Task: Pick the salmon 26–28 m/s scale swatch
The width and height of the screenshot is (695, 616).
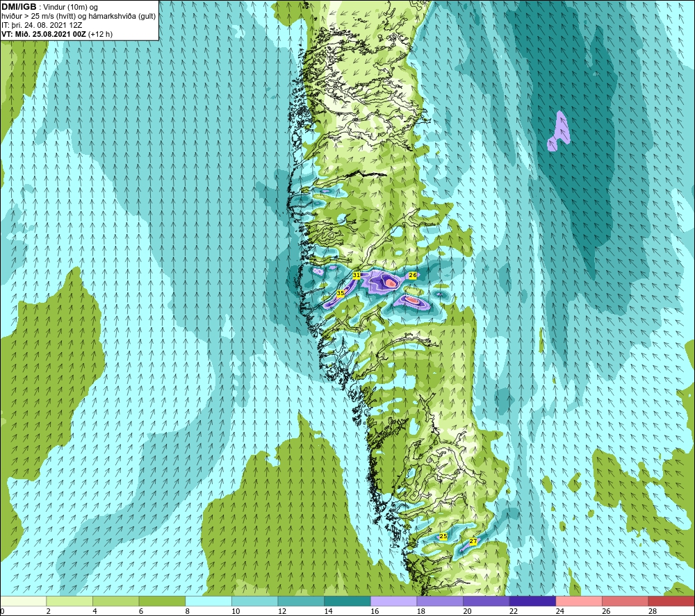Action: pyautogui.click(x=625, y=601)
